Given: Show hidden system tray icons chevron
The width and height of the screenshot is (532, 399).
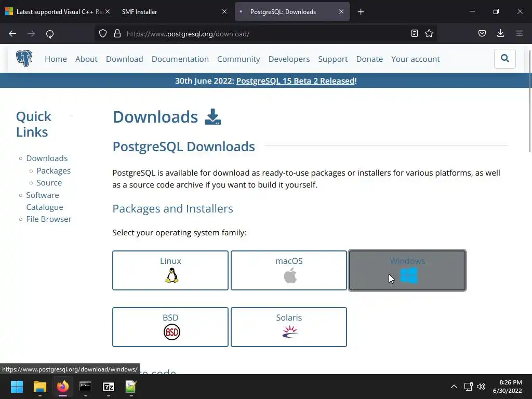Looking at the screenshot, I should [x=454, y=387].
